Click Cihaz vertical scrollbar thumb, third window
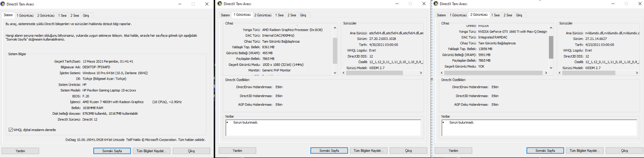Viewport: 644px width, 158px height. pyautogui.click(x=551, y=47)
